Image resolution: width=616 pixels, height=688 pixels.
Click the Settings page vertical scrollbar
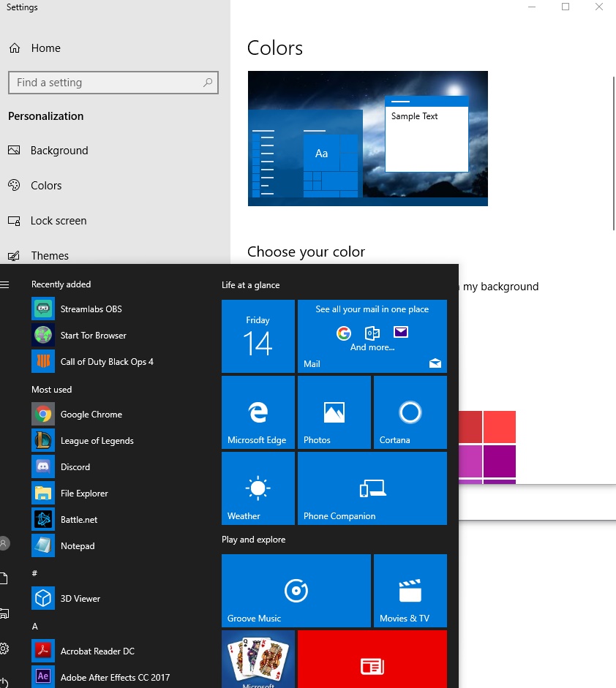tap(614, 153)
